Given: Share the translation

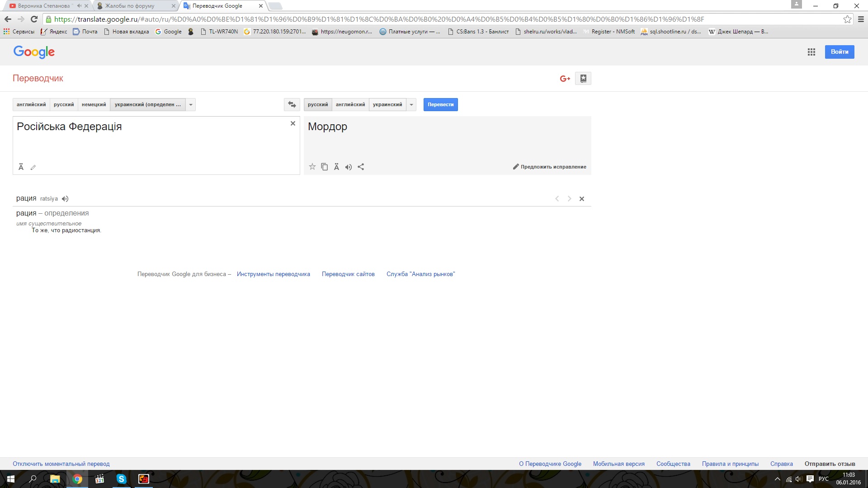Looking at the screenshot, I should point(361,167).
